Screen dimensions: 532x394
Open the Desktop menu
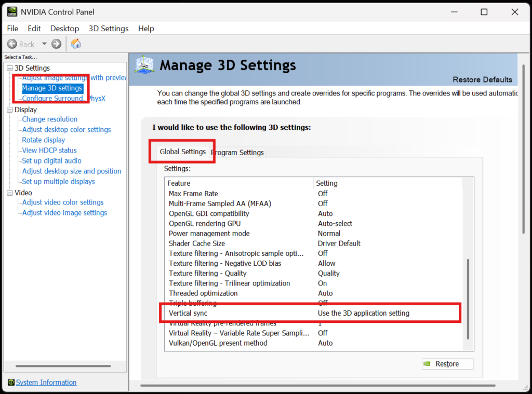tap(65, 29)
